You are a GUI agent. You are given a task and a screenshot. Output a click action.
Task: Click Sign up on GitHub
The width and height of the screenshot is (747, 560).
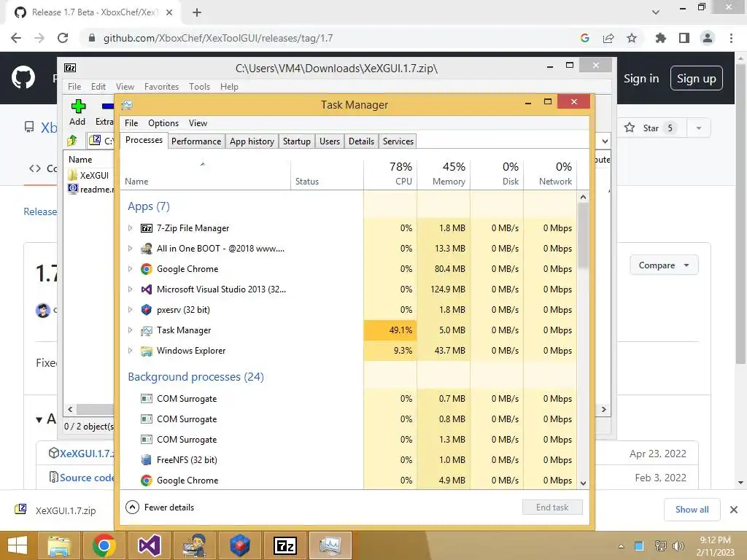(x=697, y=79)
